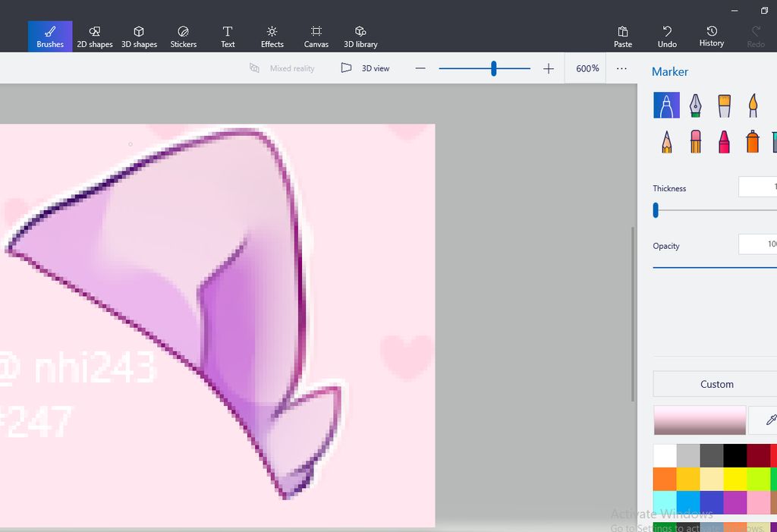Select the Calligraphy pen brush
The height and width of the screenshot is (532, 777).
(x=695, y=105)
